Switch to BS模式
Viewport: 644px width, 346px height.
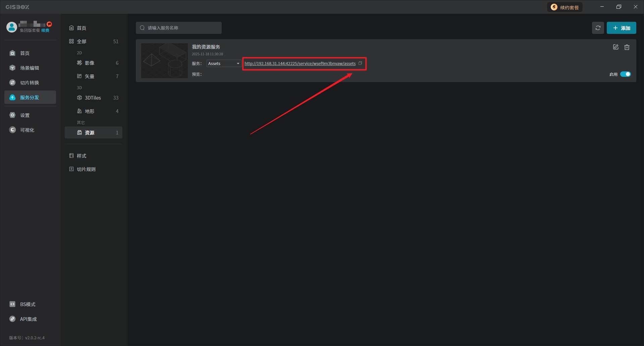tap(28, 304)
